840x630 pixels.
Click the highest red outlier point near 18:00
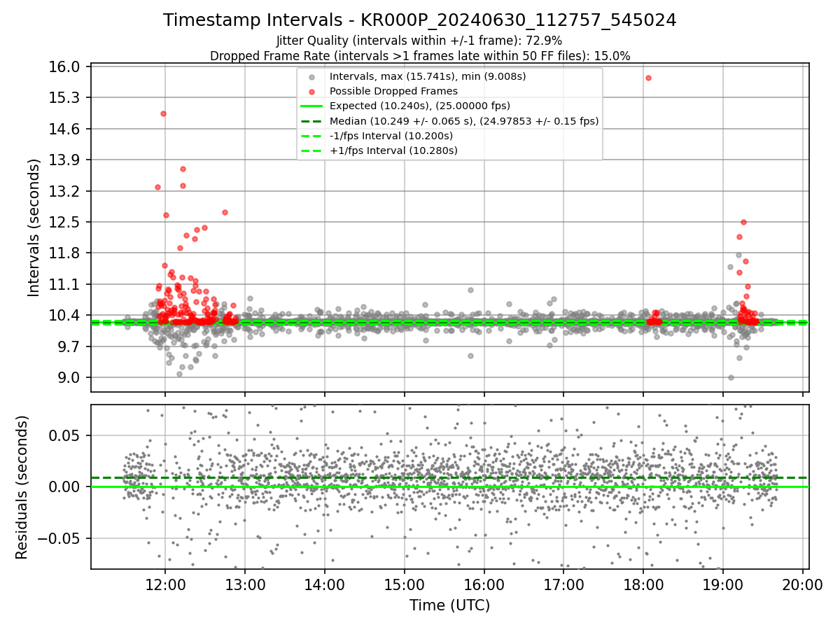click(x=648, y=78)
